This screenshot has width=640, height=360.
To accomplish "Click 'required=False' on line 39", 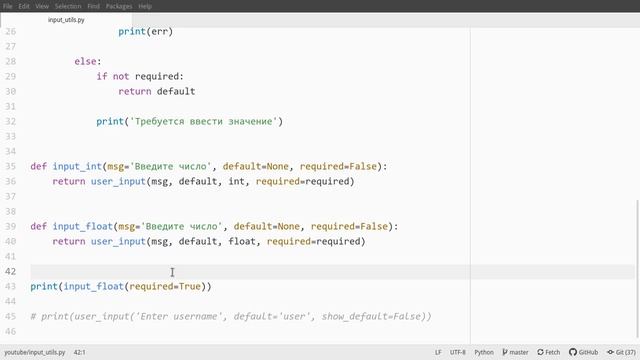I will [349, 226].
